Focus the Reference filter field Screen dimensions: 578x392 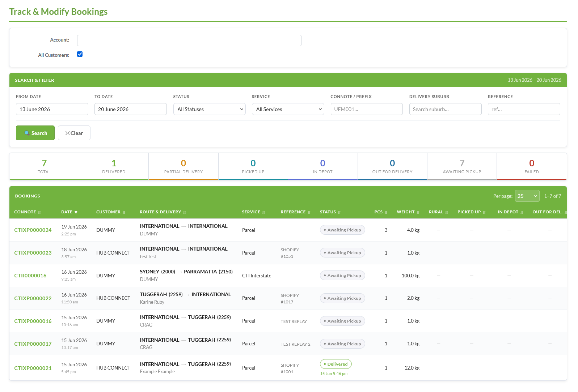[x=524, y=109]
